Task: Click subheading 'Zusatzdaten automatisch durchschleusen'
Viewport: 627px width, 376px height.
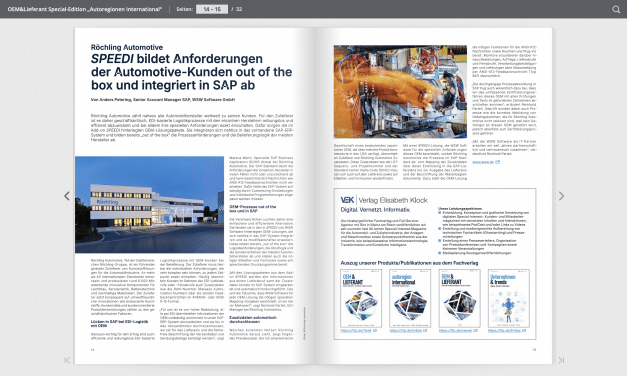Action: [253, 319]
